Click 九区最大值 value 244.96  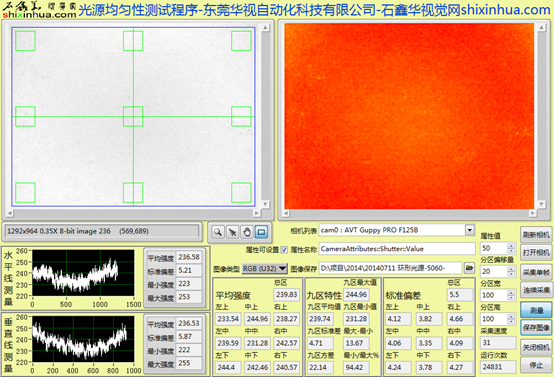point(356,294)
